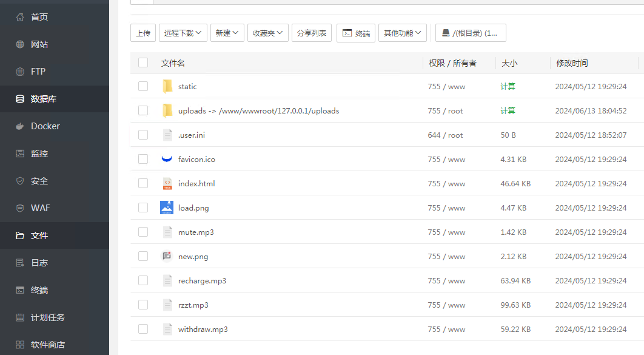The image size is (644, 355).
Task: Expand the 远程下载 dropdown
Action: point(183,33)
